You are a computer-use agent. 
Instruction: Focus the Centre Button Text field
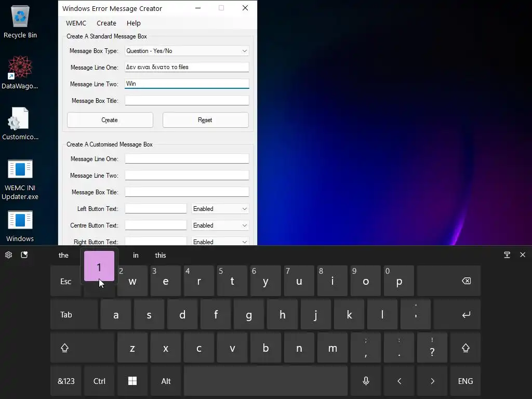pyautogui.click(x=156, y=225)
